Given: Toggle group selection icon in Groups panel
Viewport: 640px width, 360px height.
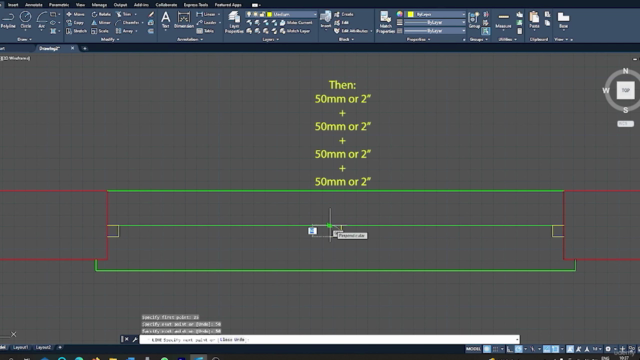Looking at the screenshot, I should (x=486, y=31).
